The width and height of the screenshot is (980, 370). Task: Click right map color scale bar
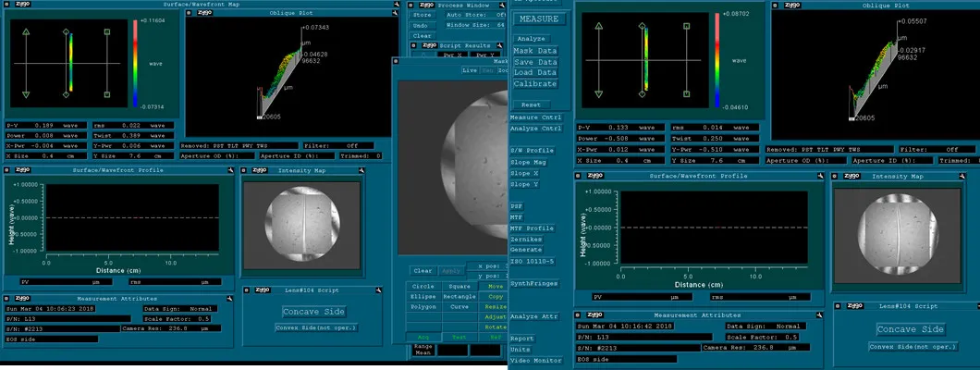(717, 60)
